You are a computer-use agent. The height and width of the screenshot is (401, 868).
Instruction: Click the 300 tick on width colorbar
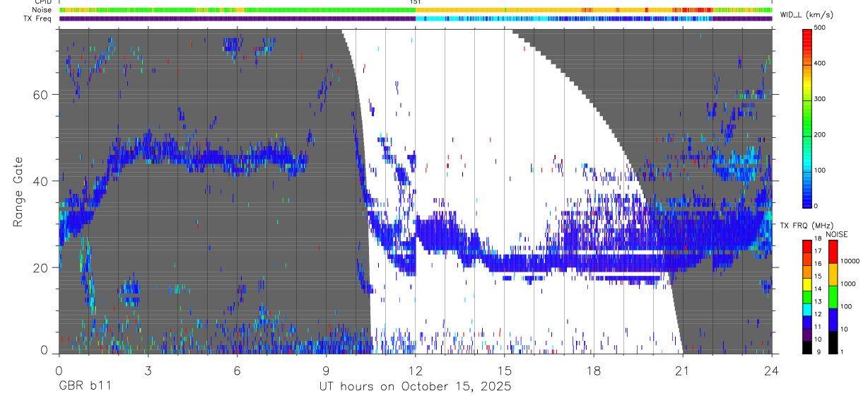click(821, 99)
